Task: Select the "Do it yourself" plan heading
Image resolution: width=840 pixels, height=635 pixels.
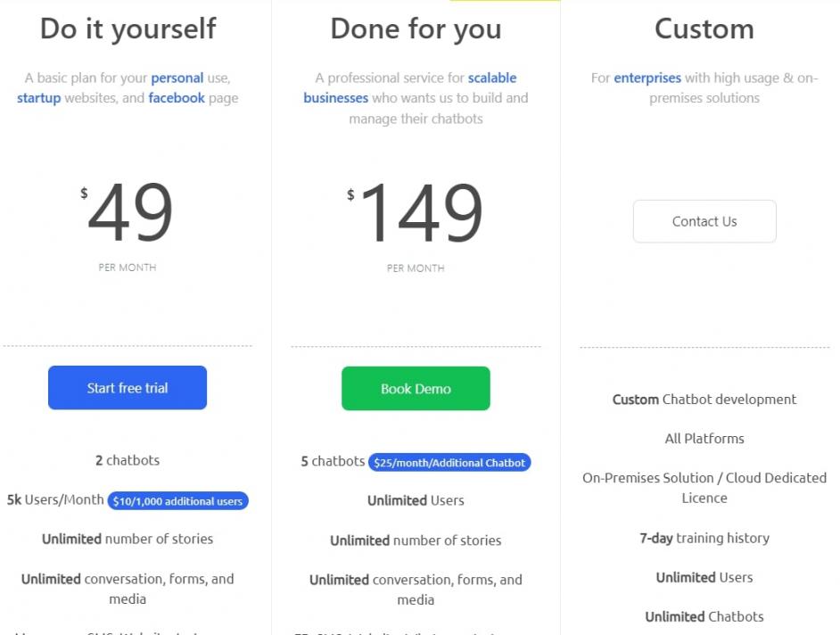Action: coord(128,29)
